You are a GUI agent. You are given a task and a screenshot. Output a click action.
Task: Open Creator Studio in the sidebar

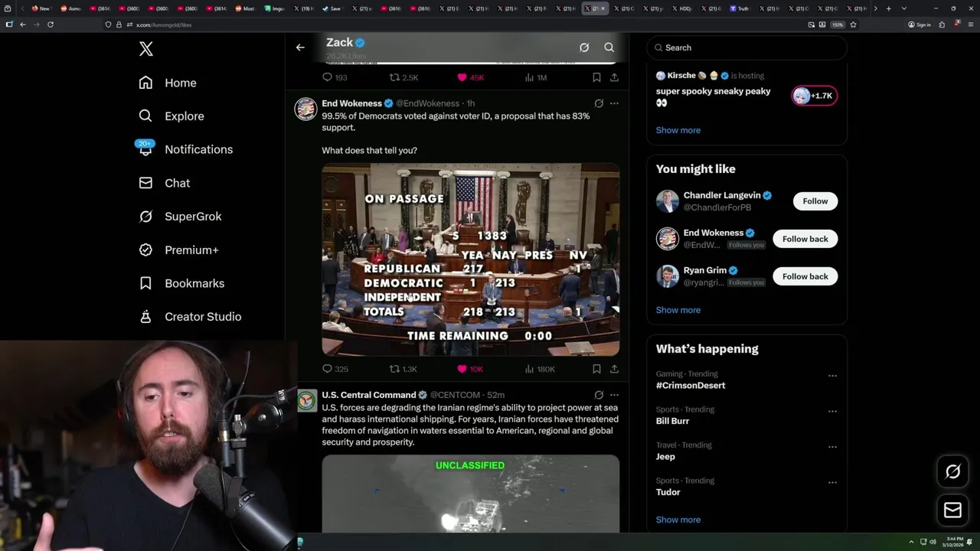pyautogui.click(x=190, y=316)
